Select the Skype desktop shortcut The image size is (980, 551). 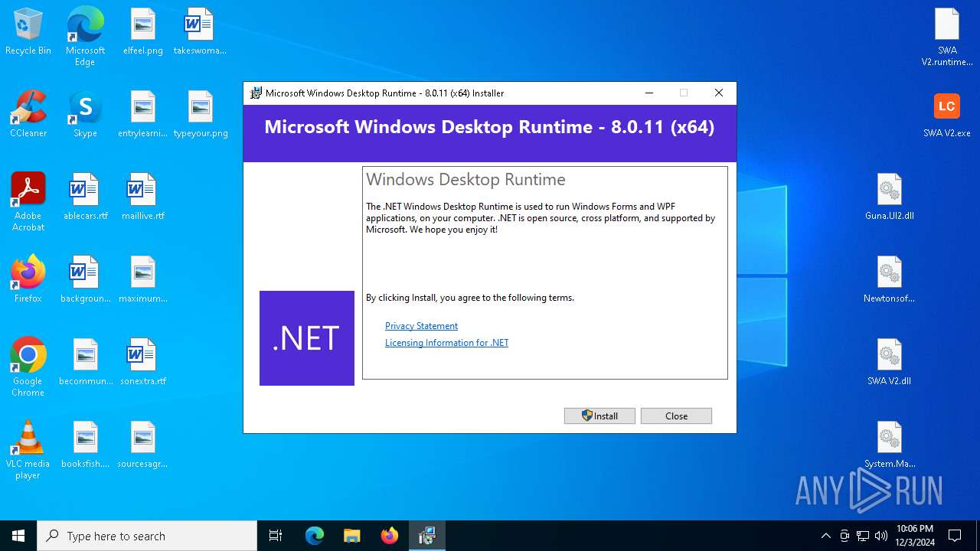[x=85, y=115]
